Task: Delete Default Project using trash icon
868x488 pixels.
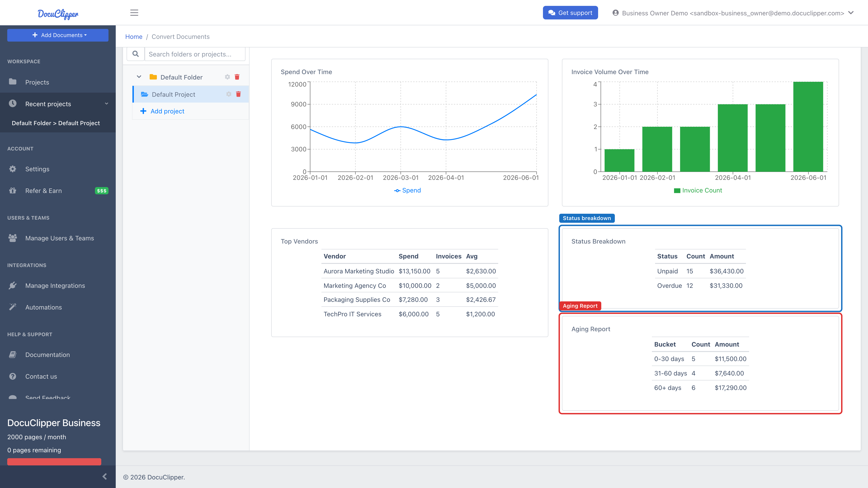Action: point(238,94)
